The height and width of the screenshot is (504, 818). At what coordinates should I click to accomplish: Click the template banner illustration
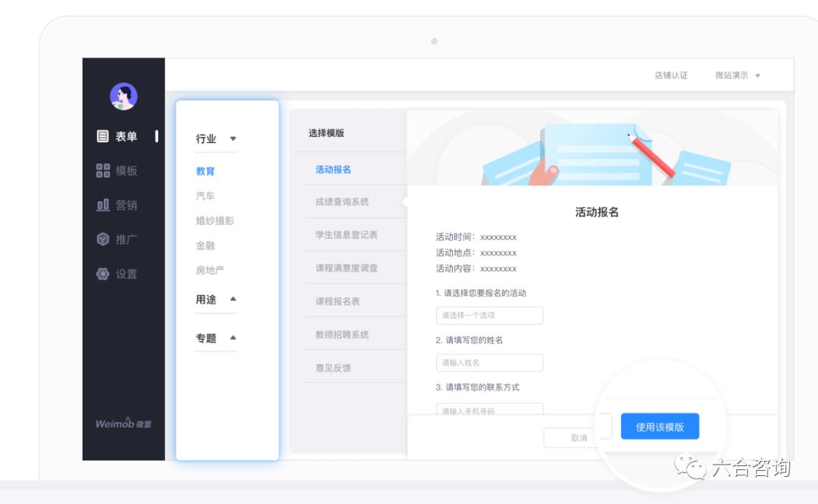[x=592, y=148]
